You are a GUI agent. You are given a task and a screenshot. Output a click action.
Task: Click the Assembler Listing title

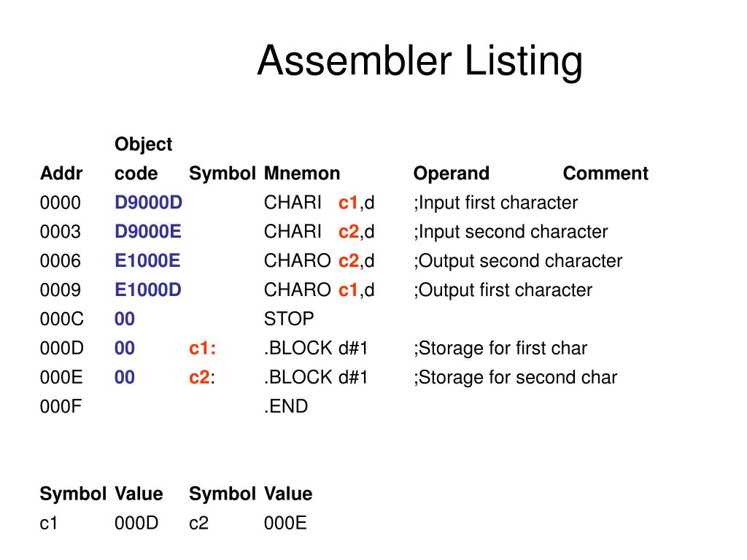pyautogui.click(x=419, y=61)
